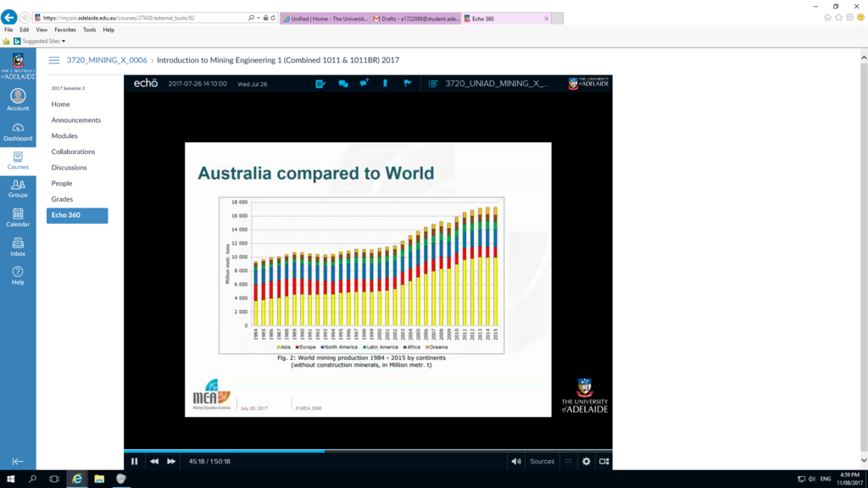Open the Sources selector
This screenshot has height=488, width=868.
[x=542, y=461]
